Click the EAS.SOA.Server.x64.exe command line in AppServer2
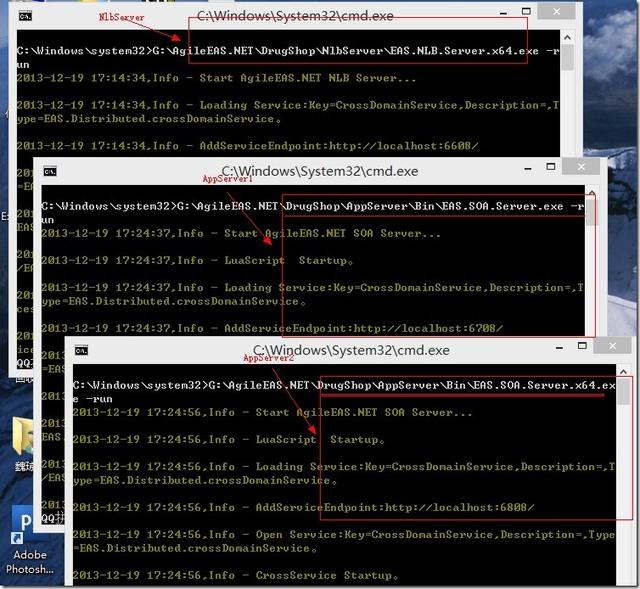The width and height of the screenshot is (640, 589). coord(344,392)
